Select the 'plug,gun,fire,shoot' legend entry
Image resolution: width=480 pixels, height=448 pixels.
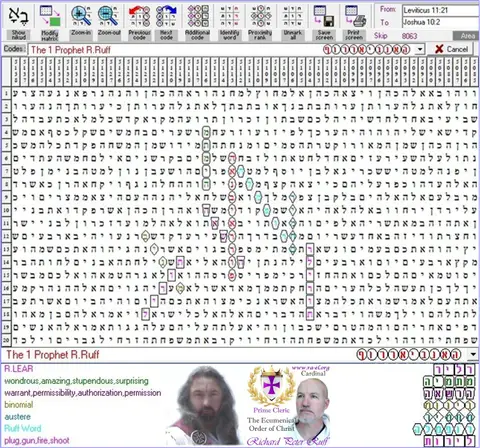coord(37,440)
